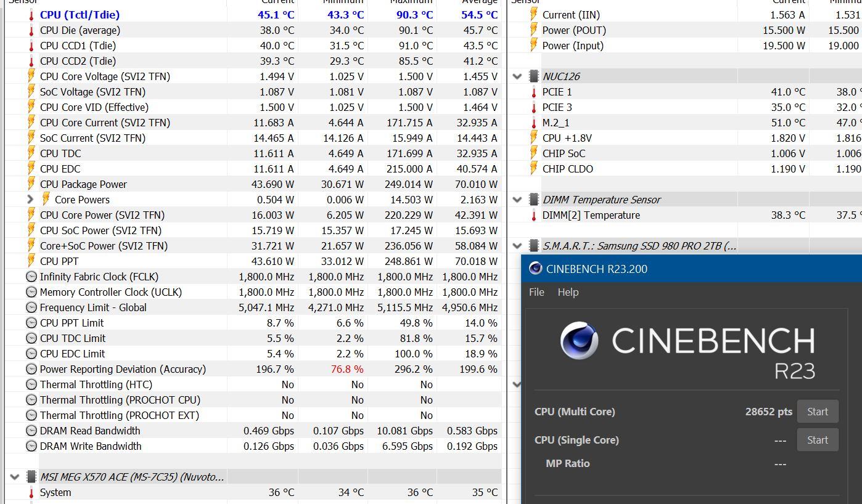Start the CPU (Single Core) benchmark
862x504 pixels.
click(x=818, y=440)
